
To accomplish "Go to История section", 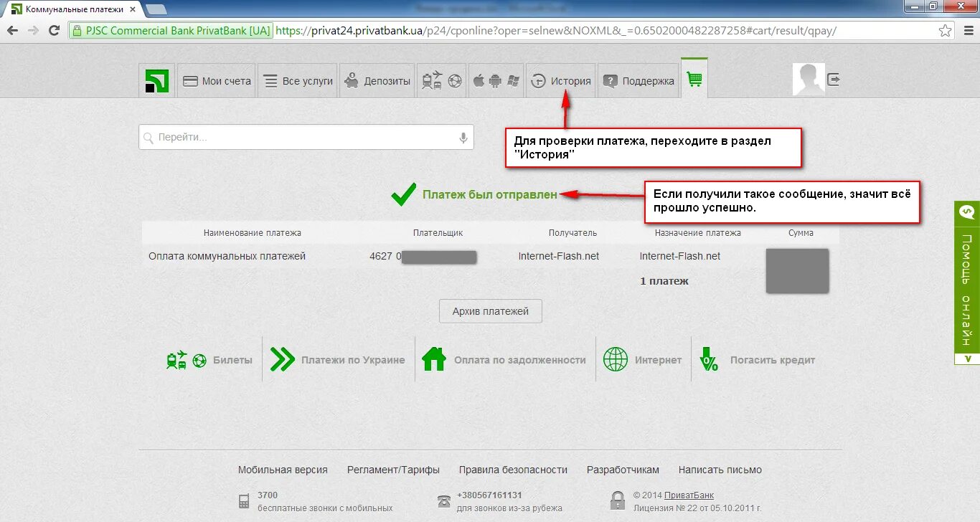I will point(560,81).
